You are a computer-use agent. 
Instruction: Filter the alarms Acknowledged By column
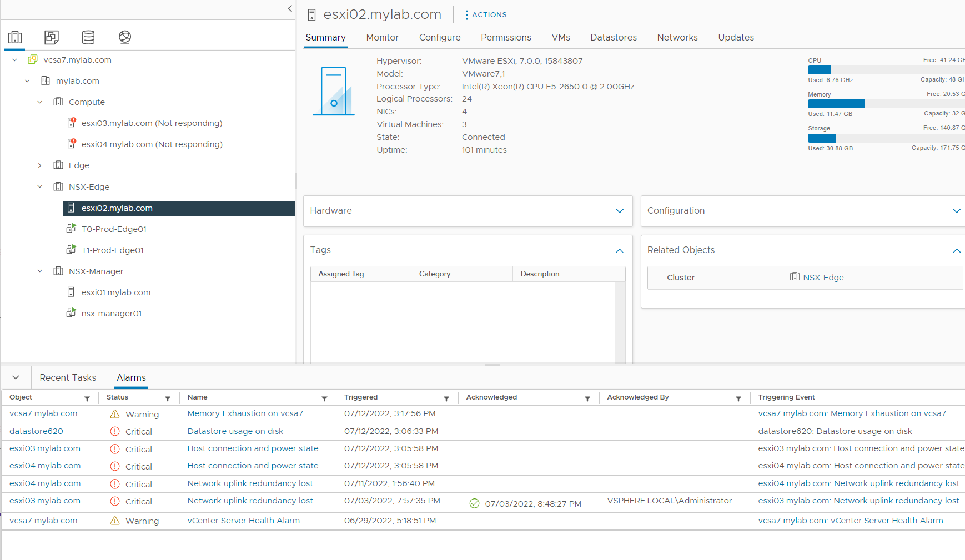[738, 398]
